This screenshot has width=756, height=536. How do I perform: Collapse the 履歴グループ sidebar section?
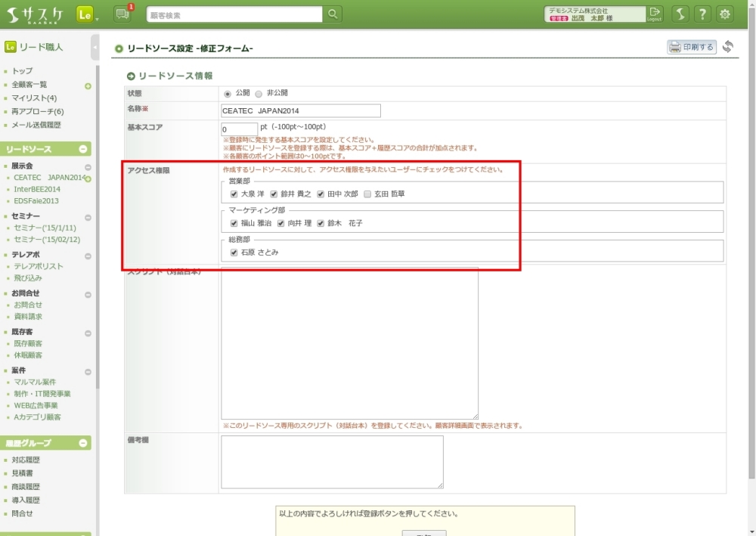(83, 443)
